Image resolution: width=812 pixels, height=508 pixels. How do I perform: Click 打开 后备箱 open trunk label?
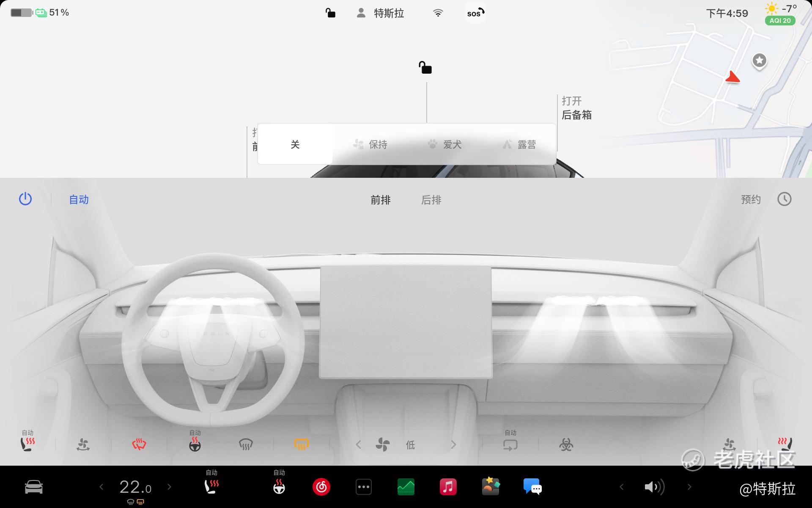point(576,108)
